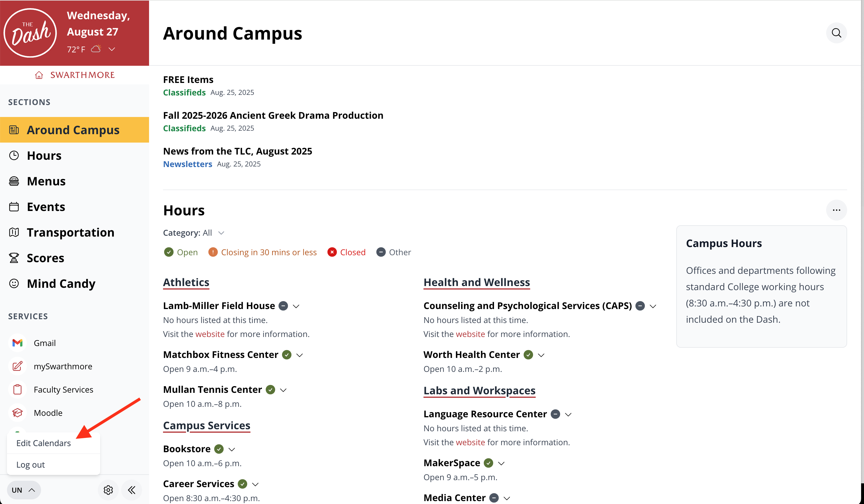Open the search magnifier icon
The width and height of the screenshot is (864, 504).
(836, 33)
